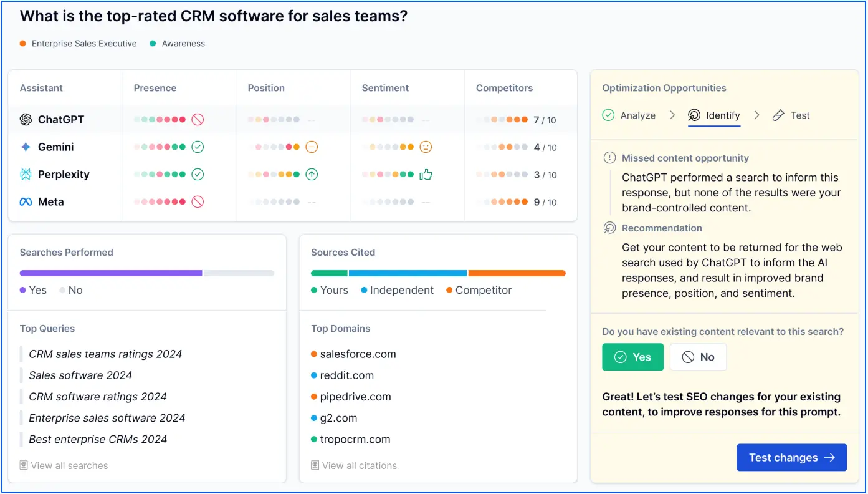This screenshot has width=868, height=494.
Task: Click ChatGPT's 7 / 10 competitors score
Action: (x=545, y=120)
